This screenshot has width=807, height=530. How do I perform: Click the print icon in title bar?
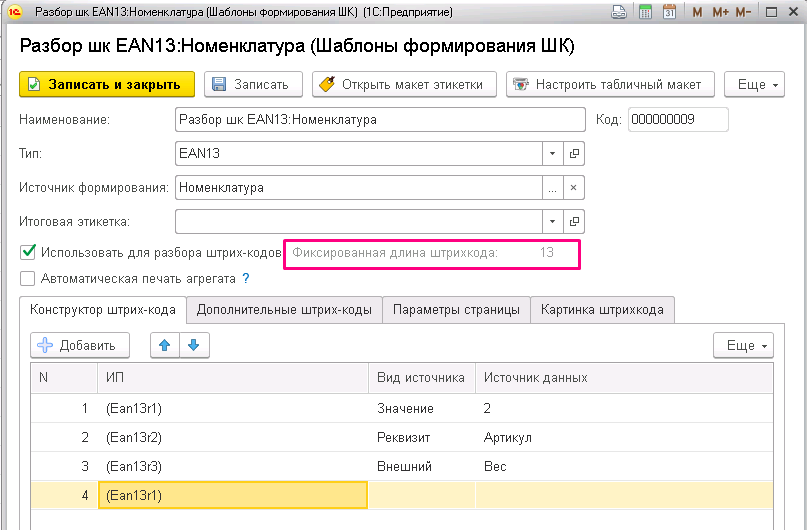(620, 12)
